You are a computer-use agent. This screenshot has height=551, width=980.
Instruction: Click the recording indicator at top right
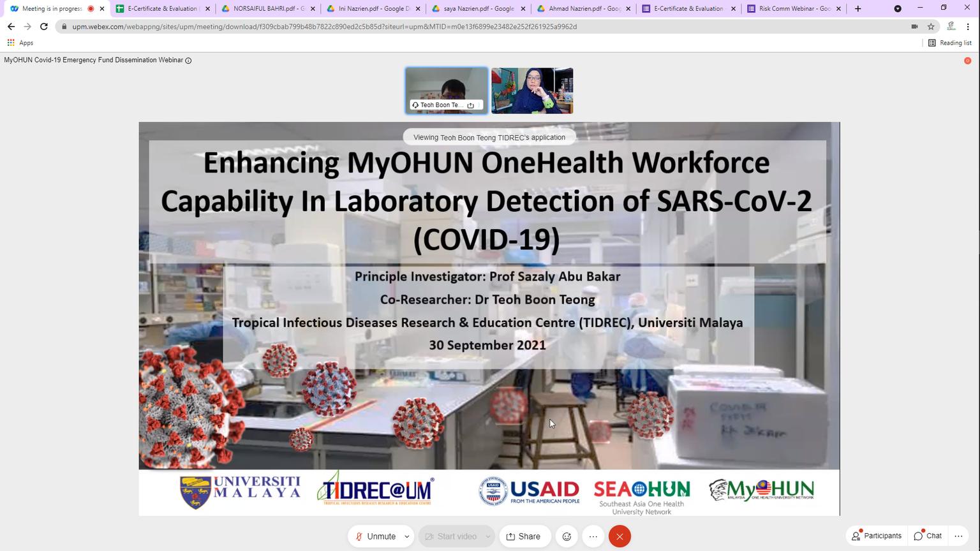tap(967, 61)
